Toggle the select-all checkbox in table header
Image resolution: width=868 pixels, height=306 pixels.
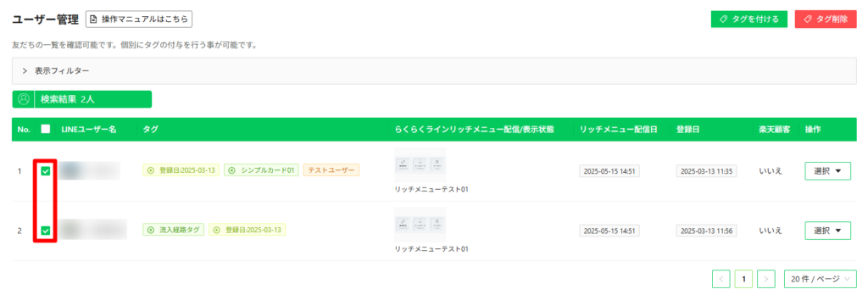pos(46,129)
